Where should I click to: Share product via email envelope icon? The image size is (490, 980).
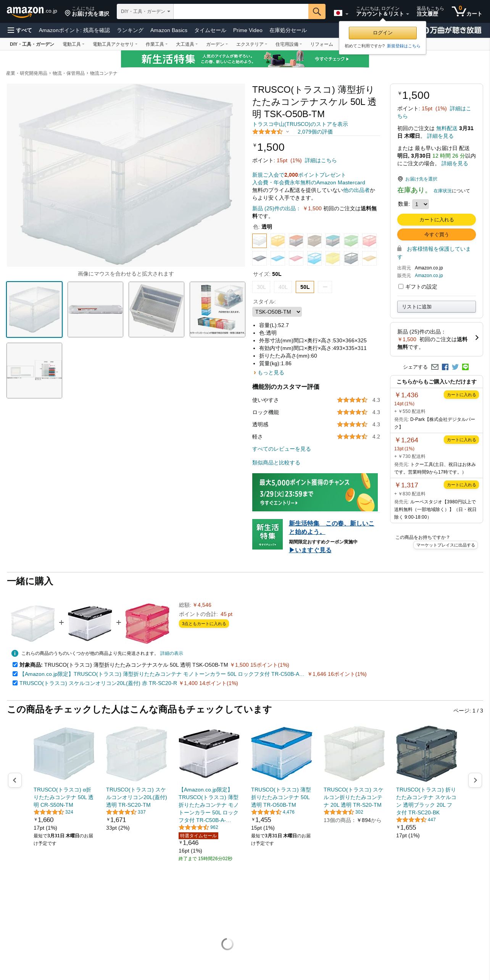point(435,367)
